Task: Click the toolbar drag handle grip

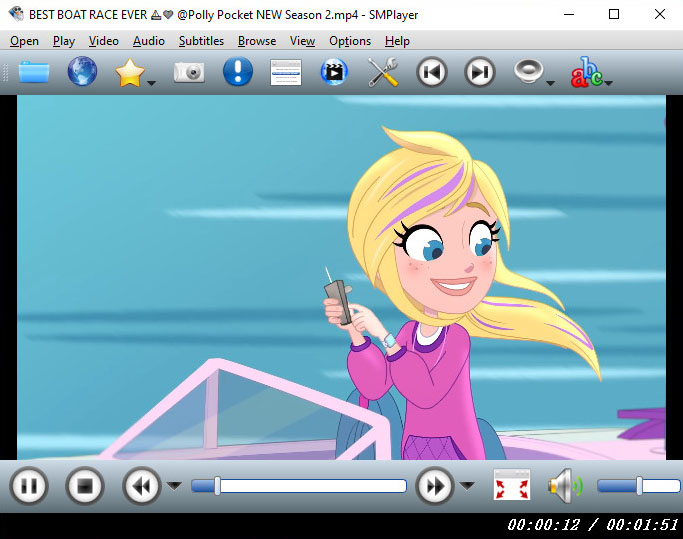Action: 5,72
